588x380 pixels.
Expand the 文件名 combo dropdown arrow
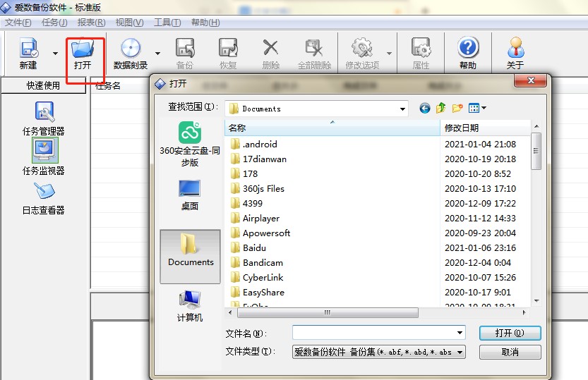tap(460, 333)
